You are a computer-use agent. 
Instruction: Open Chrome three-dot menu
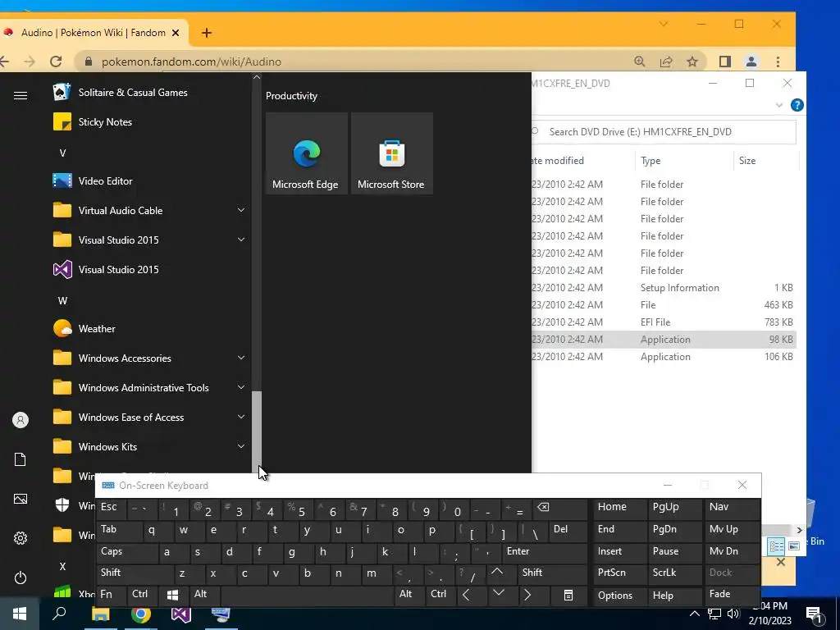[x=778, y=62]
